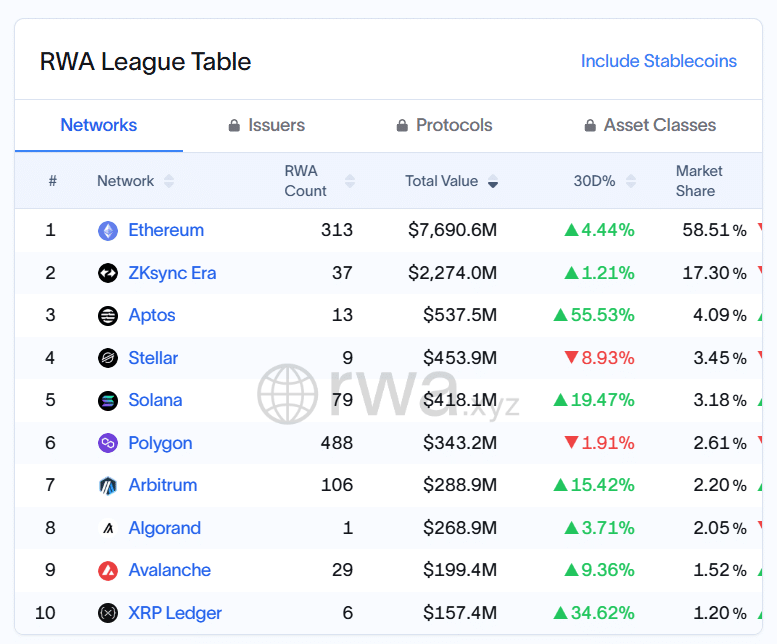
Task: Open the Aptos network link
Action: 152,316
